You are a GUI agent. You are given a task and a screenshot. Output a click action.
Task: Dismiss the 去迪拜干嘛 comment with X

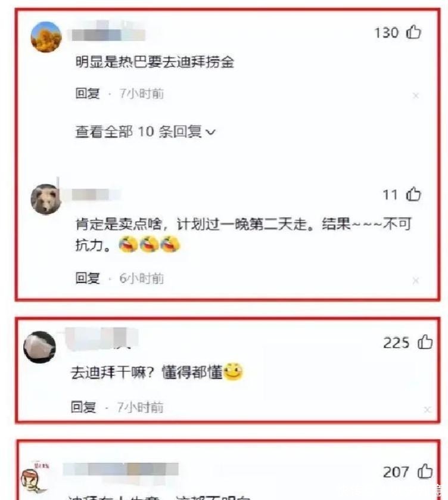(427, 410)
